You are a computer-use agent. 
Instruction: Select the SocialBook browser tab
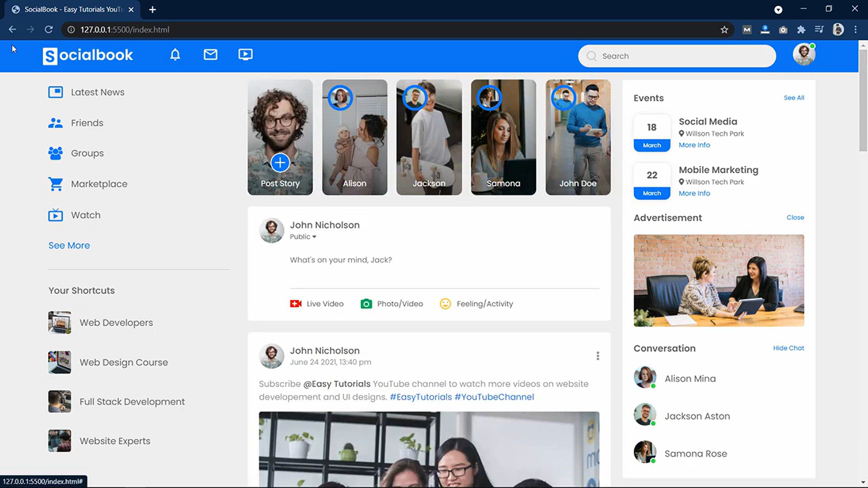72,9
